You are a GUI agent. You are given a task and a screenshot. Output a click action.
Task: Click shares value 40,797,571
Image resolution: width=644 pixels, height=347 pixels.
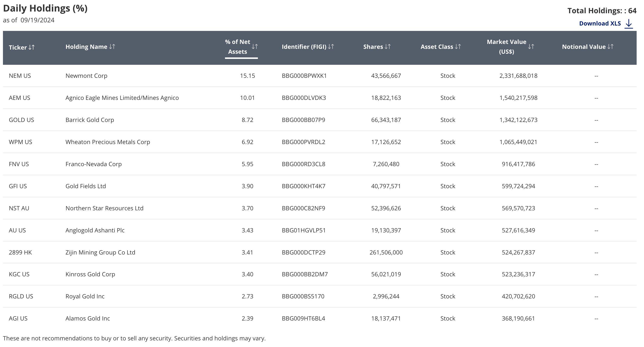pos(386,186)
